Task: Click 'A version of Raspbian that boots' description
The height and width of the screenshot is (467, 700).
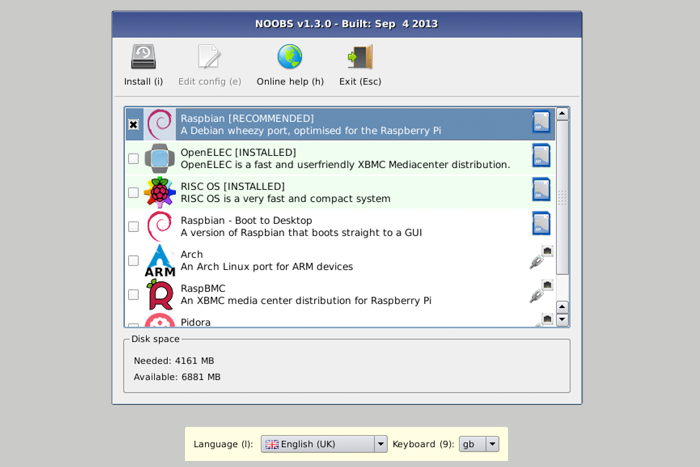Action: tap(301, 233)
